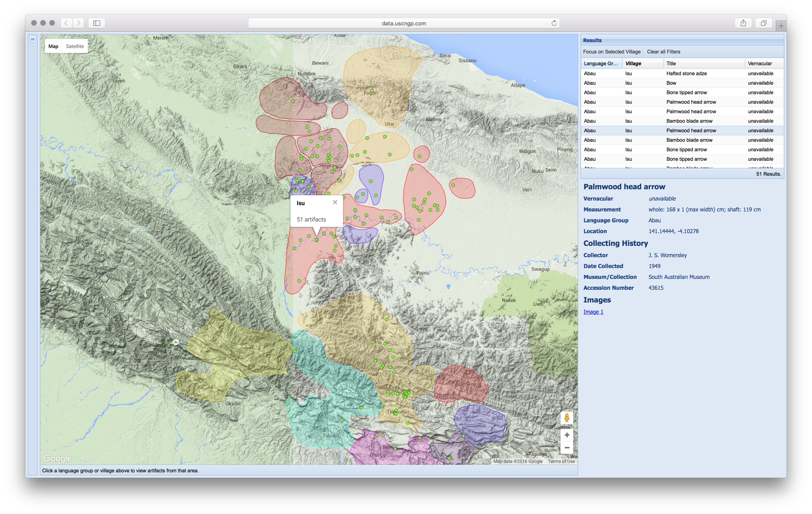
Task: Go back to previous page
Action: coord(67,23)
